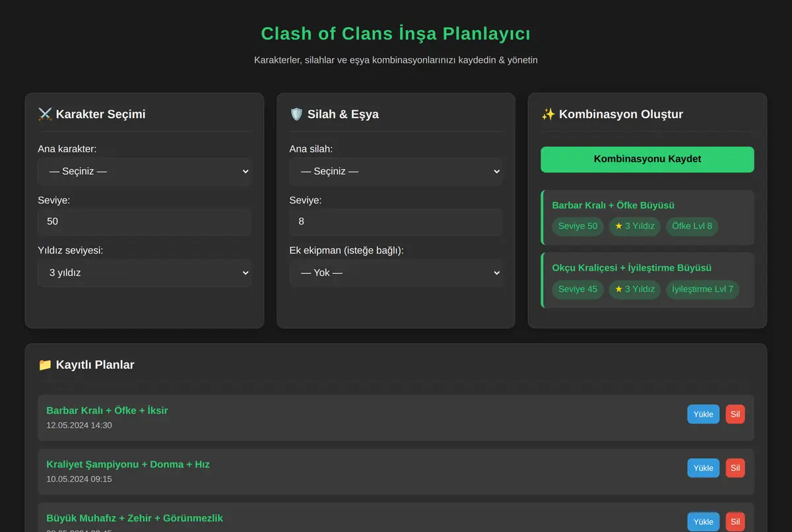Viewport: 792px width, 532px height.
Task: Click the Öfke Lvl 8 tag
Action: tap(692, 226)
